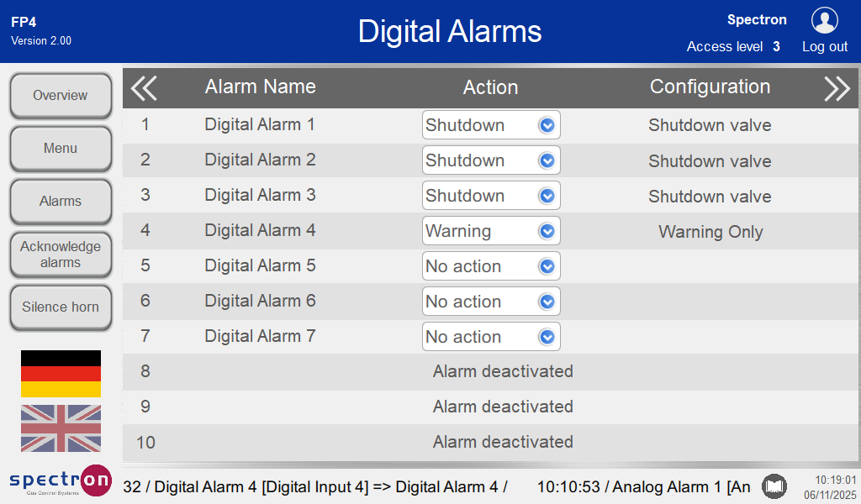Expand Digital Alarm 2 action dropdown

coord(491,160)
